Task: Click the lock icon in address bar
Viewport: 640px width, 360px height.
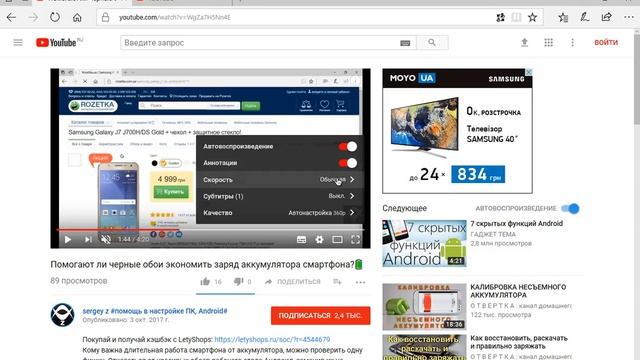Action: tap(105, 17)
